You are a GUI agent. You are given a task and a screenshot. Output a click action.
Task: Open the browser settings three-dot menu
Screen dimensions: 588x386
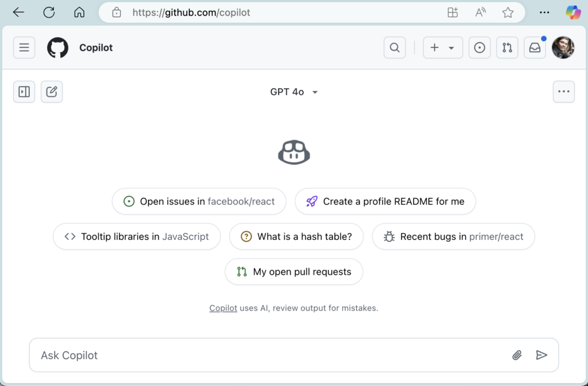(544, 12)
